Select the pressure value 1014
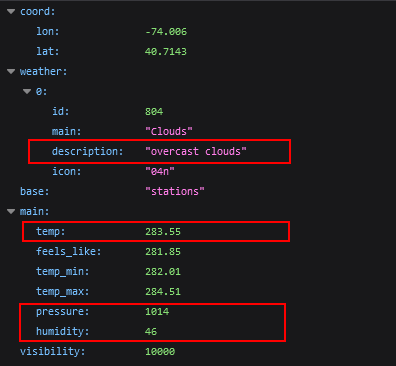 (157, 311)
